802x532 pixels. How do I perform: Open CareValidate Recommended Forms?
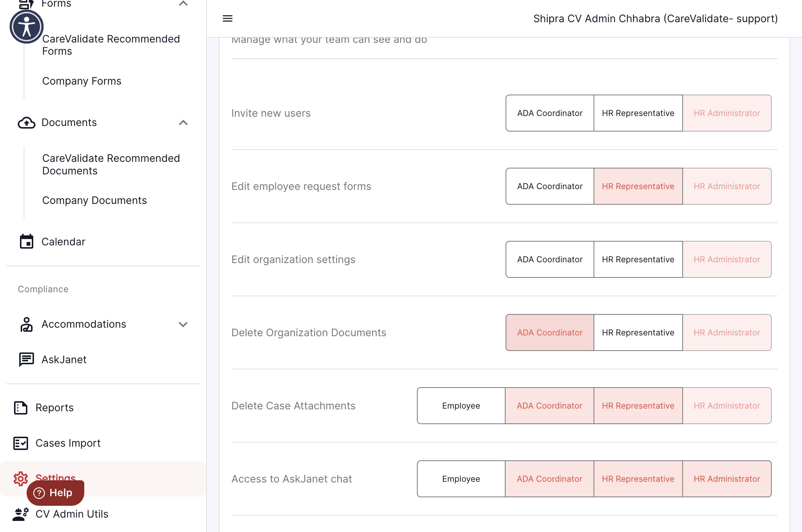111,45
